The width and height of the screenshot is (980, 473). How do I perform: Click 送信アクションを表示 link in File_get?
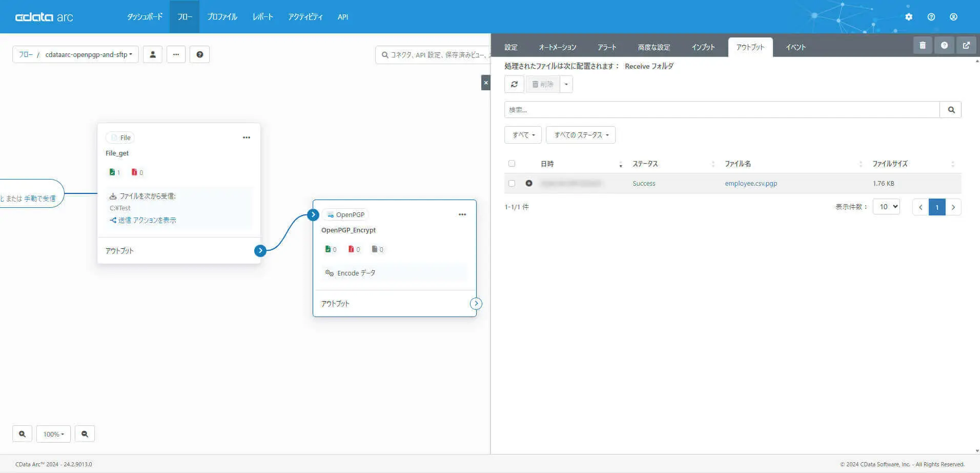point(143,220)
